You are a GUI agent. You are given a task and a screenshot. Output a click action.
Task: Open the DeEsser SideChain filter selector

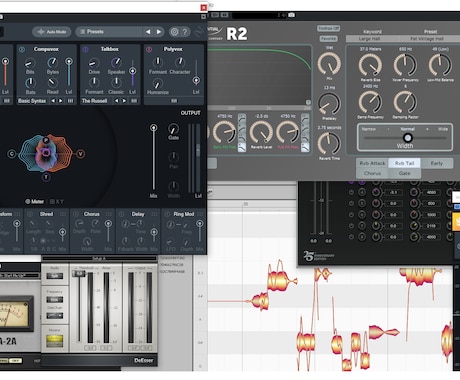coord(54,316)
